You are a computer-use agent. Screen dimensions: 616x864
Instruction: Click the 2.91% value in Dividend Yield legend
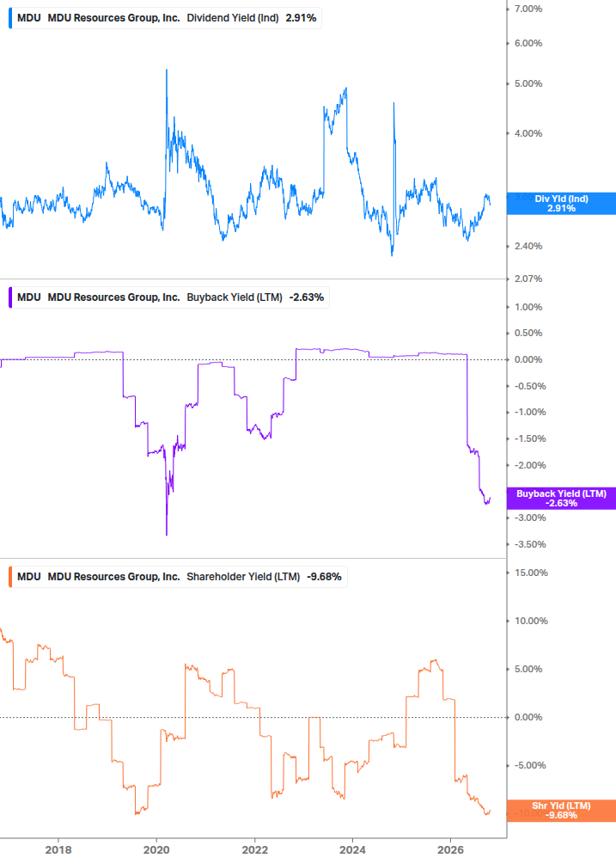(x=301, y=18)
